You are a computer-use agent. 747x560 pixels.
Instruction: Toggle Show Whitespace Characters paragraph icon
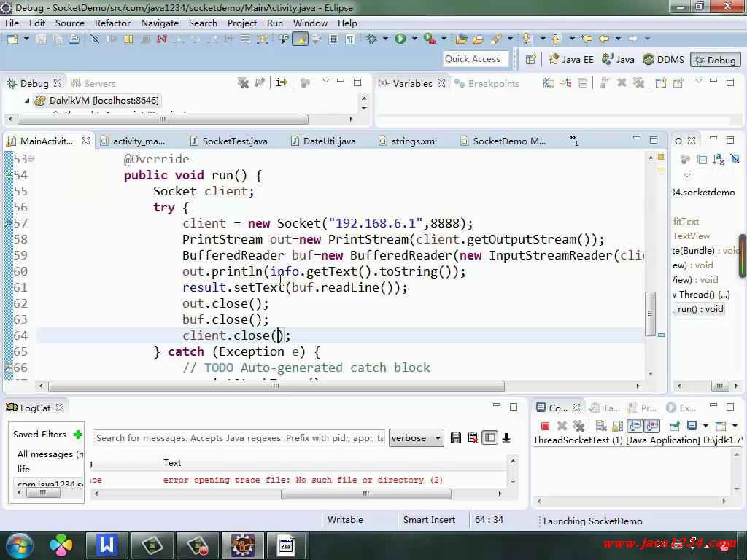click(x=350, y=39)
